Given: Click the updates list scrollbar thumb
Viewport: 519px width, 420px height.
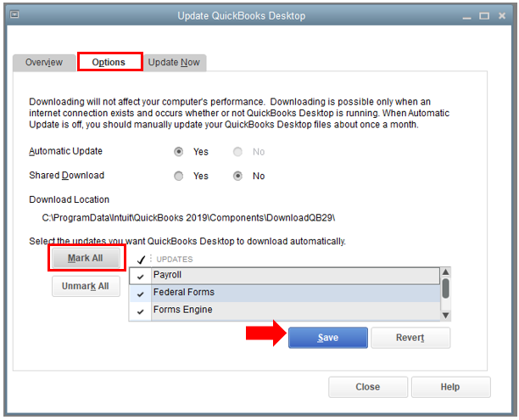Looking at the screenshot, I should click(x=445, y=288).
